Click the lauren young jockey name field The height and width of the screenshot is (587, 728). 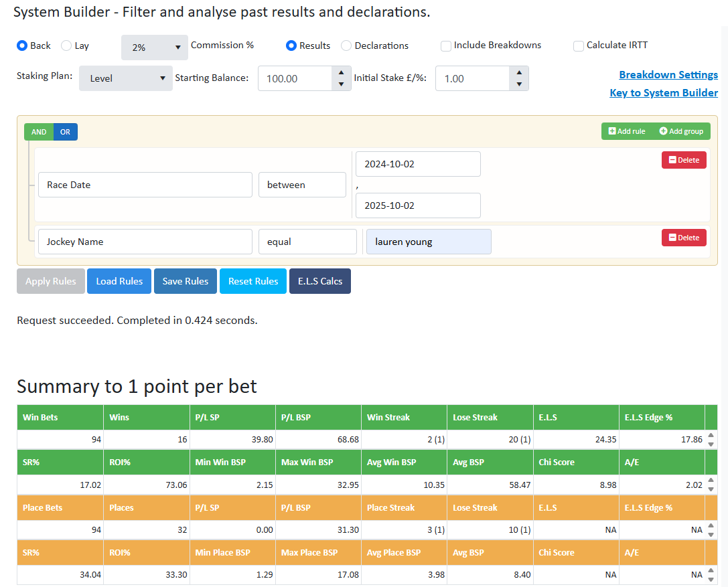click(x=427, y=242)
